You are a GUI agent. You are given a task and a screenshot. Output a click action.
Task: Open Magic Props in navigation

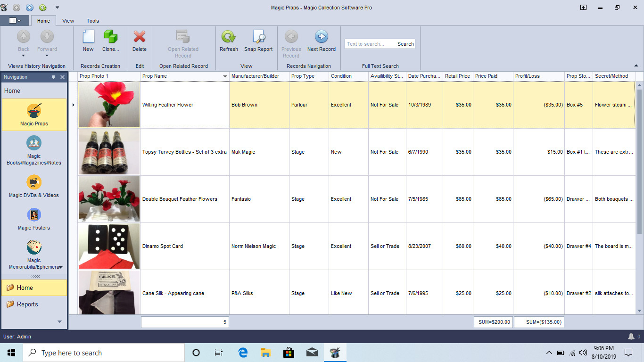[34, 115]
